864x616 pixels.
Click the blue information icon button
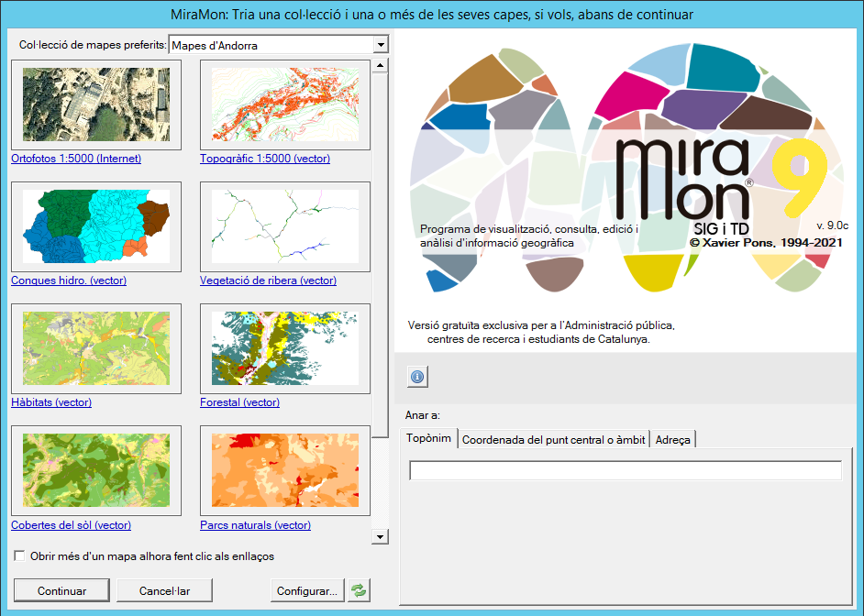click(x=417, y=377)
